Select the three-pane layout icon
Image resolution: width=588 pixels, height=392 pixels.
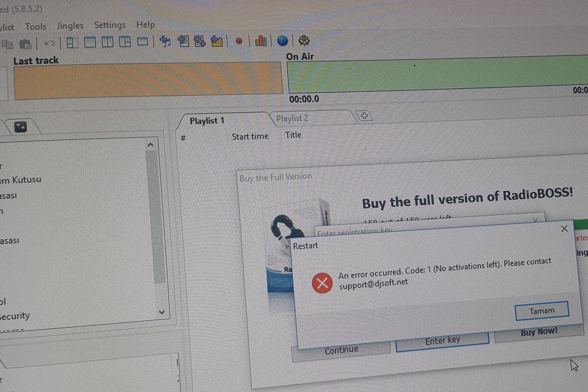tap(125, 41)
